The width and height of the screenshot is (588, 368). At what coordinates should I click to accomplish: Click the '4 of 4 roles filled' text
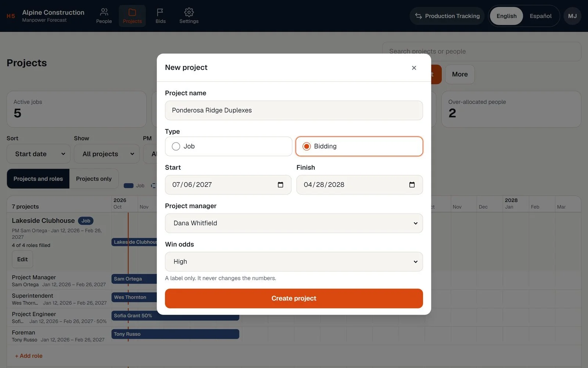(31, 245)
